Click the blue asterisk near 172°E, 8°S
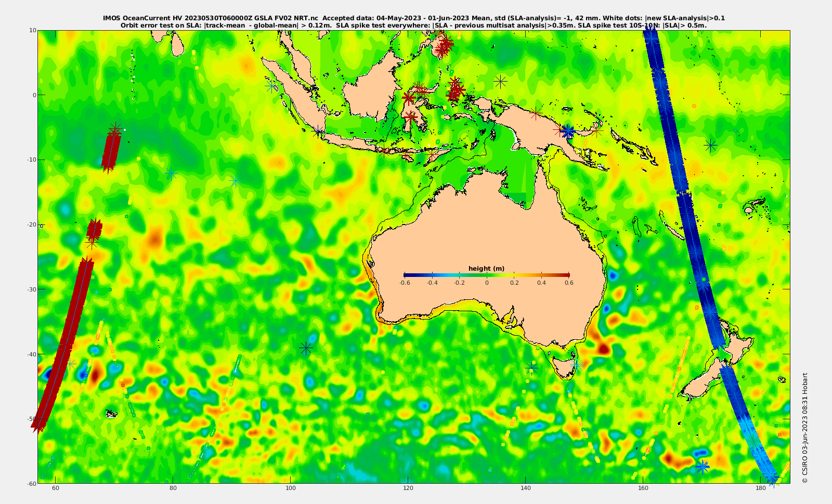The width and height of the screenshot is (832, 504). coord(711,145)
